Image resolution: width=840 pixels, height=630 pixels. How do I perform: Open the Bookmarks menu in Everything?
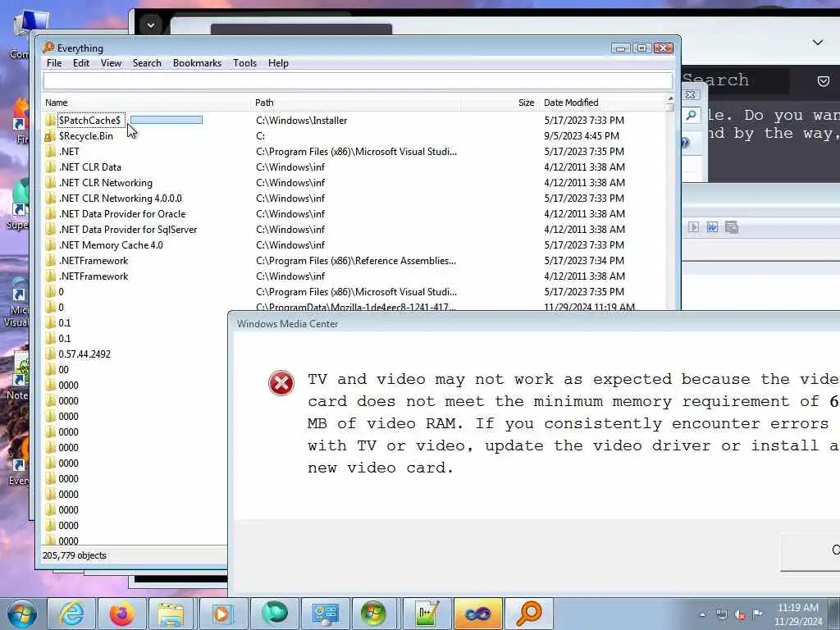coord(197,63)
